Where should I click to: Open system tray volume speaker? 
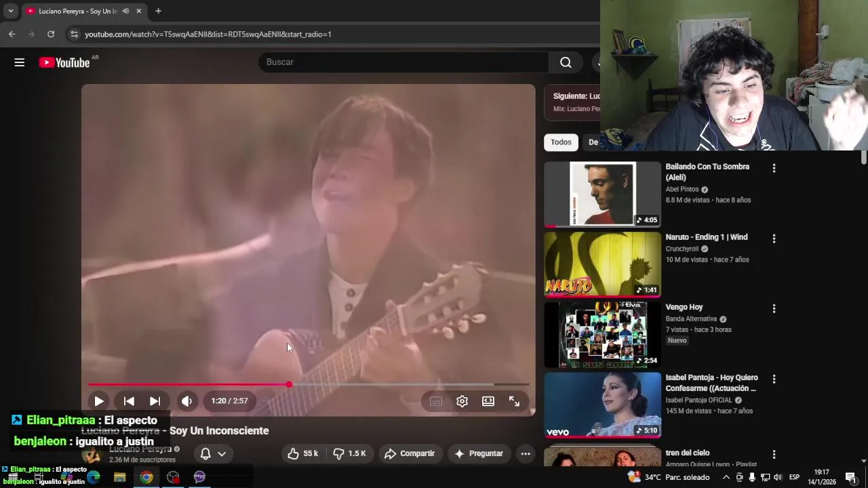tap(778, 477)
